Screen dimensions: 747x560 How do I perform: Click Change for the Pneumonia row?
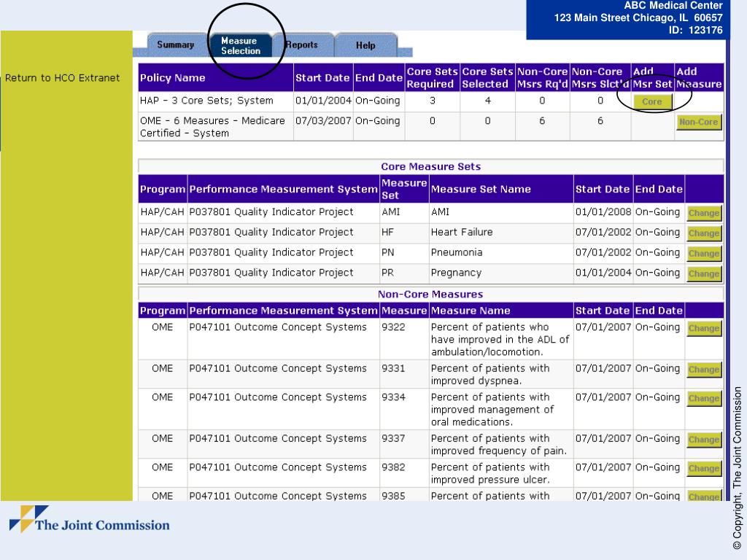pos(704,253)
